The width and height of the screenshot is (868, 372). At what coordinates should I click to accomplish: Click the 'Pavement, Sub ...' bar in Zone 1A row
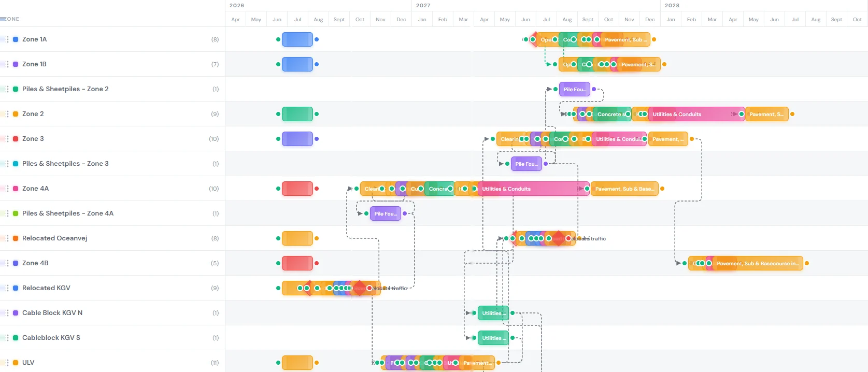pyautogui.click(x=625, y=39)
